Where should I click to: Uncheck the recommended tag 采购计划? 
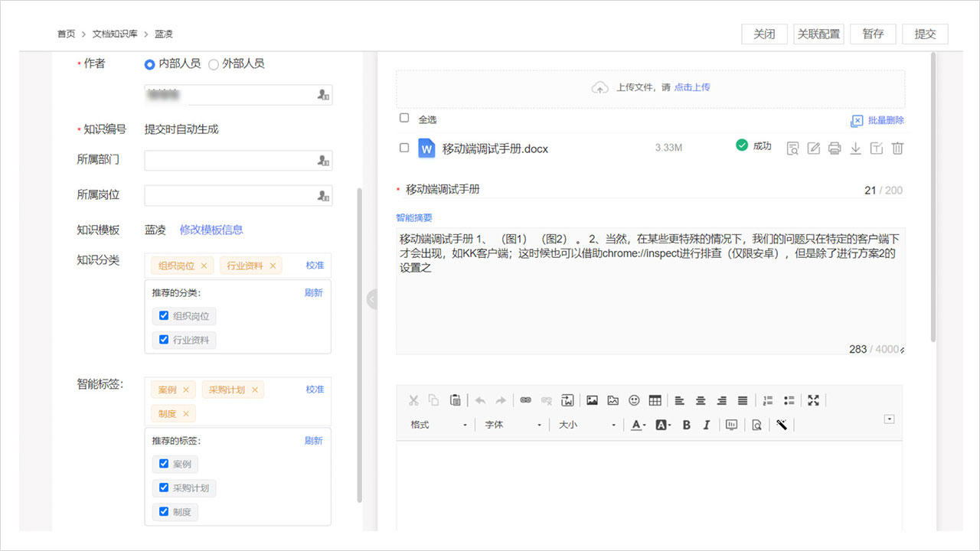[164, 487]
